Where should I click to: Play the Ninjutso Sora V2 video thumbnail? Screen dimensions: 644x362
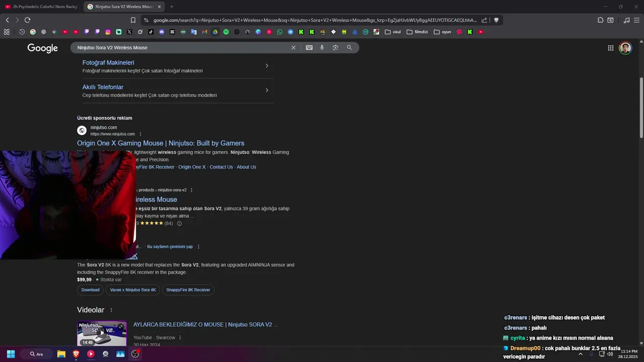click(x=102, y=333)
